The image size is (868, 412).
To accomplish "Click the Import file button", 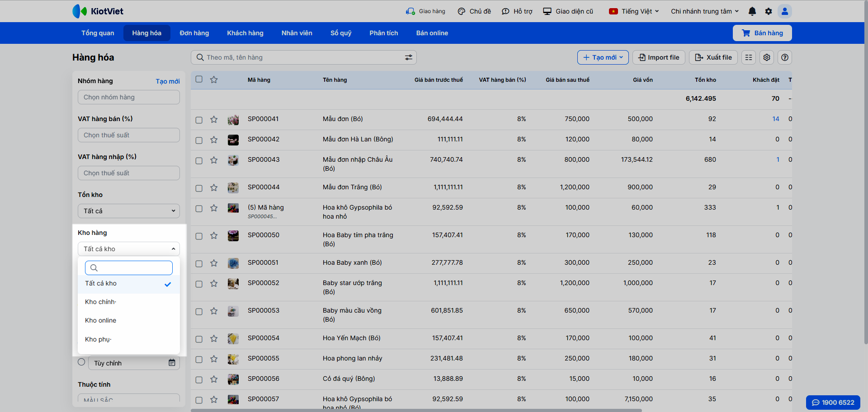I will 659,57.
